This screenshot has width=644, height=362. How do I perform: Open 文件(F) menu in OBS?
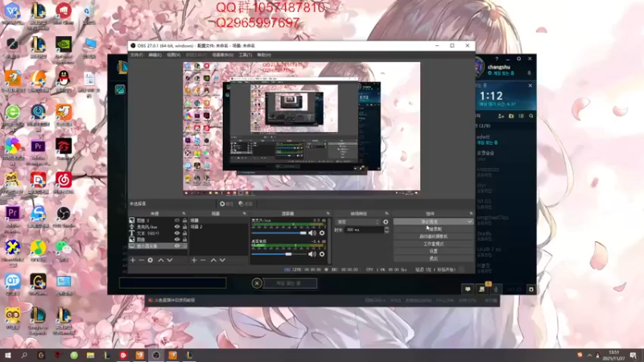[137, 55]
